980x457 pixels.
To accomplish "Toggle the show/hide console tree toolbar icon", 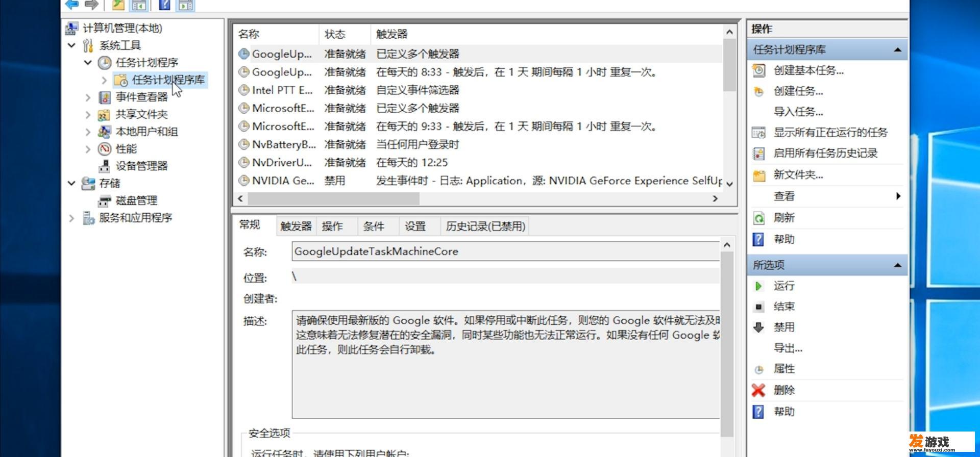I will point(139,5).
